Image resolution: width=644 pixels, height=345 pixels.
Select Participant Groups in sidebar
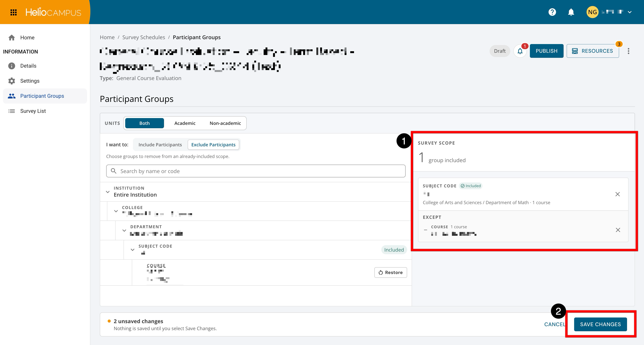[45, 96]
